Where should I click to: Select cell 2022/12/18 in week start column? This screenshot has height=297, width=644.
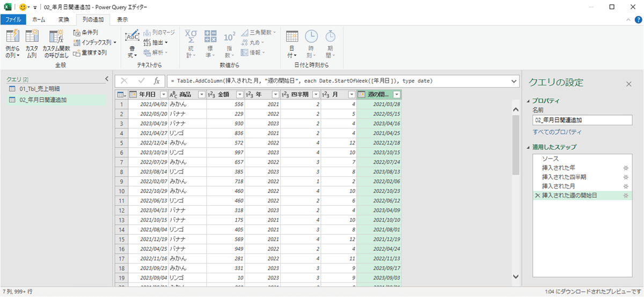pyautogui.click(x=379, y=143)
